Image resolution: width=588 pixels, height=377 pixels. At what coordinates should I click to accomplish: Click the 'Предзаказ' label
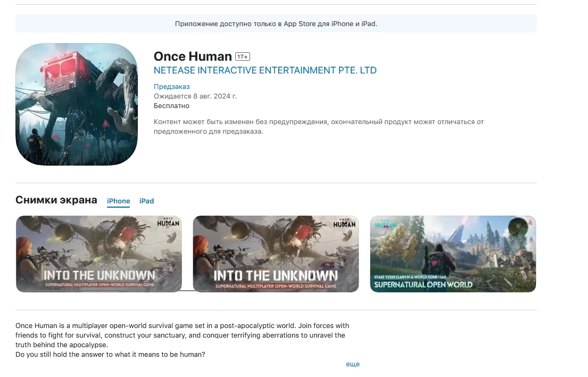tap(172, 87)
